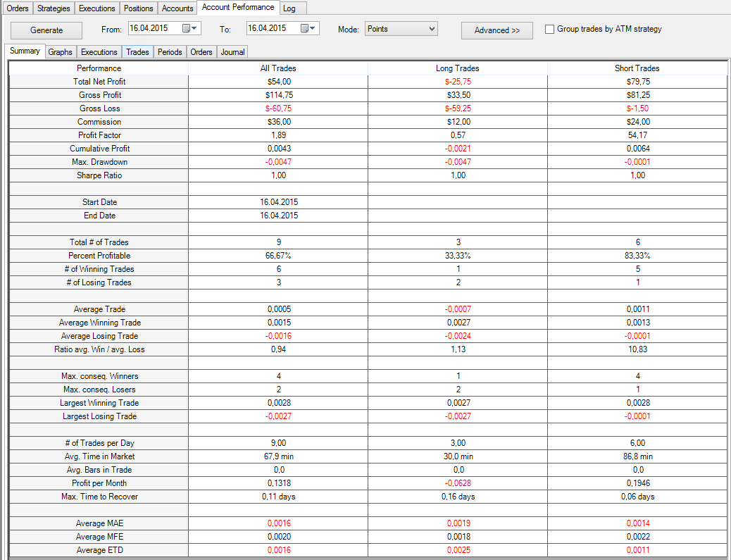Select the Largest Losing Trade label

pyautogui.click(x=99, y=416)
